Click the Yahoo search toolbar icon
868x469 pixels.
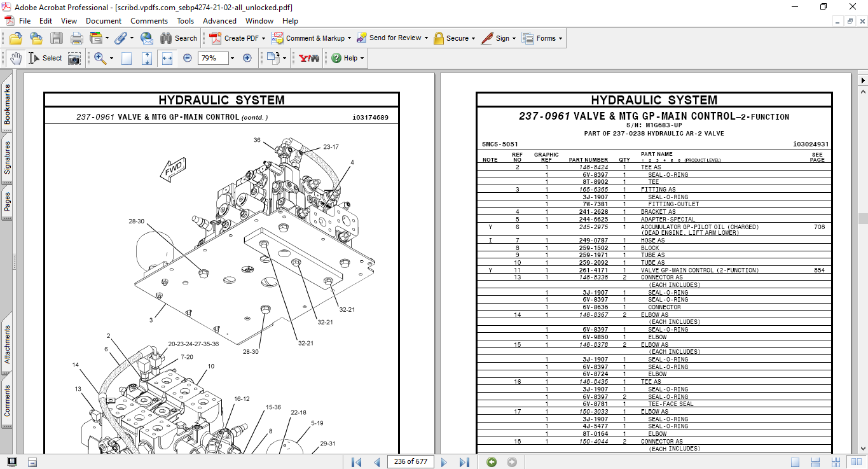click(309, 58)
